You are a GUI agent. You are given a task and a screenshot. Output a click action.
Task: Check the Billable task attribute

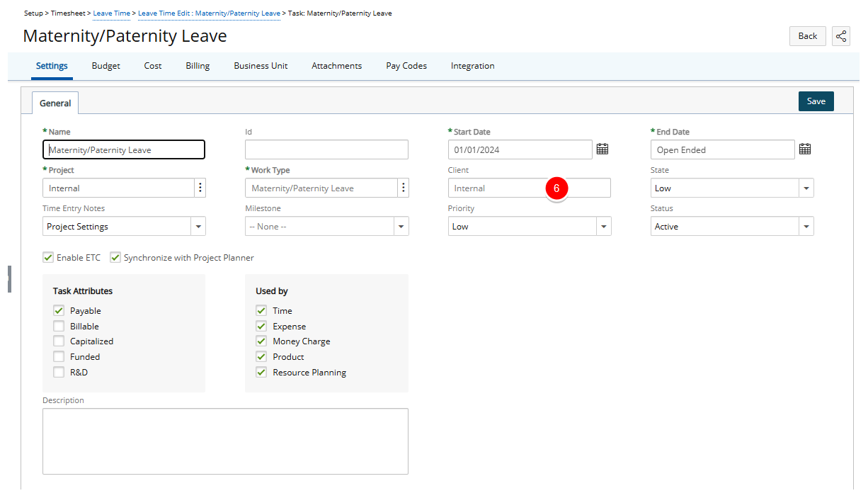point(59,326)
